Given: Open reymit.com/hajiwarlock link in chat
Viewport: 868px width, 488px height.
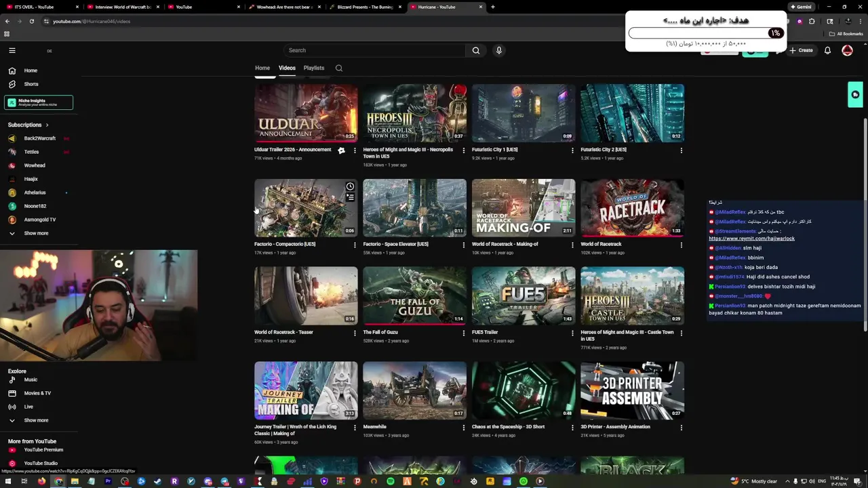Looking at the screenshot, I should tap(751, 239).
